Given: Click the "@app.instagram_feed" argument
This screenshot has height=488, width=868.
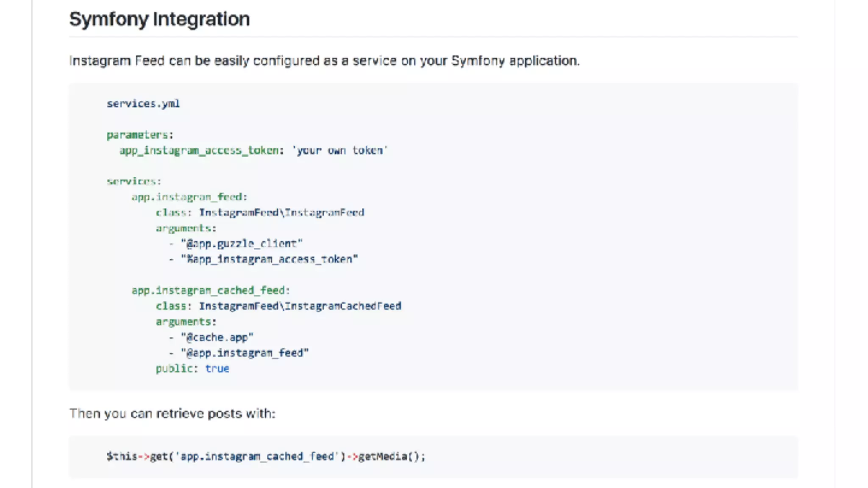Looking at the screenshot, I should pyautogui.click(x=245, y=353).
